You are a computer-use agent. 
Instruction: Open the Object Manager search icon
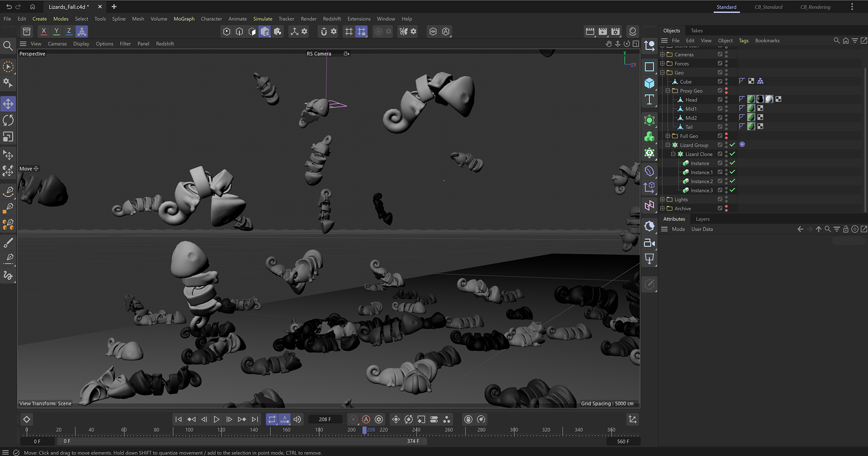point(836,40)
